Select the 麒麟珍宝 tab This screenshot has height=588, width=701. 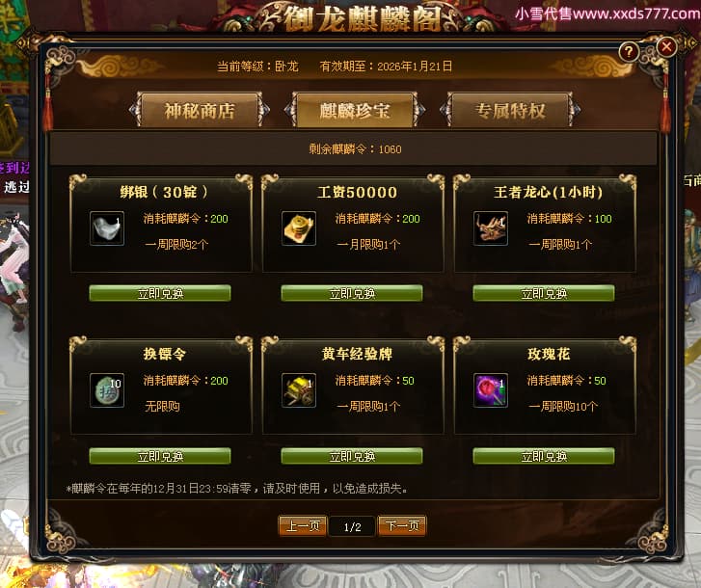(x=355, y=110)
